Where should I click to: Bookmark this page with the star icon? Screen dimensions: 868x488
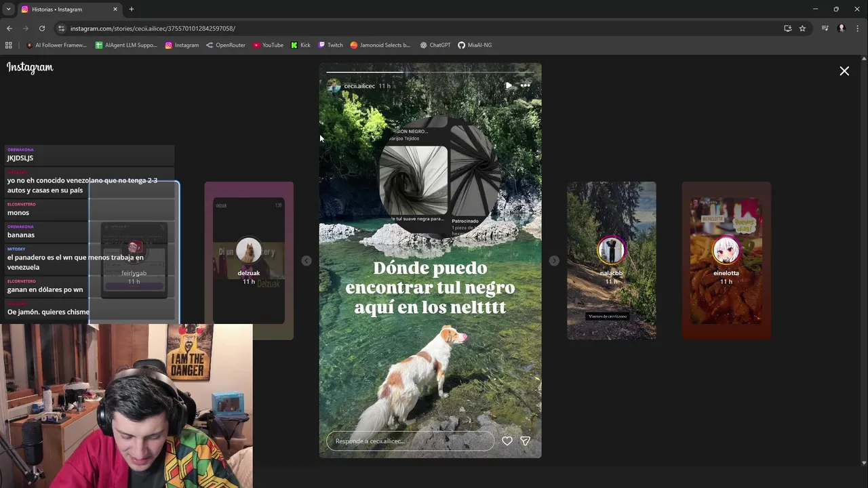[x=802, y=28]
